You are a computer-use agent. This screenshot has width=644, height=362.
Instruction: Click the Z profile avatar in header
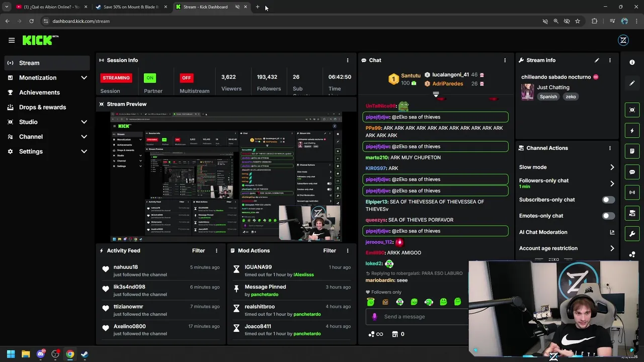click(623, 40)
